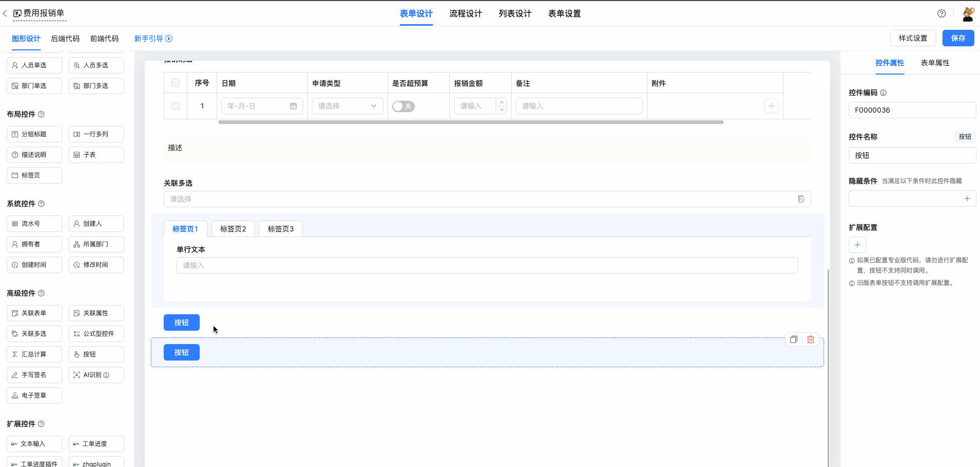Check the row 1 checkbox
Screen dimensions: 980x467
(176, 106)
